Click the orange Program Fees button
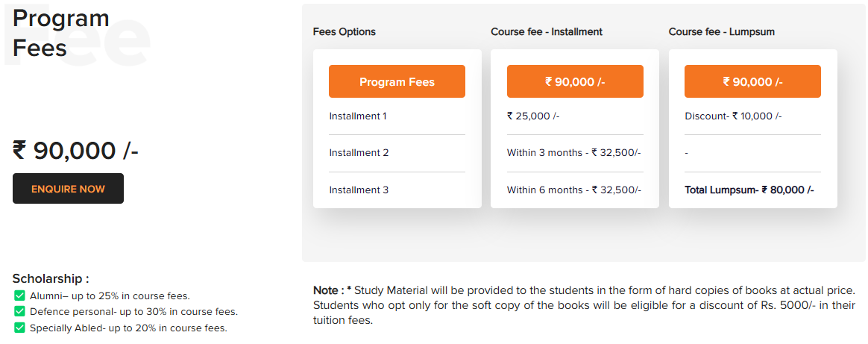The width and height of the screenshot is (868, 344). click(x=397, y=81)
